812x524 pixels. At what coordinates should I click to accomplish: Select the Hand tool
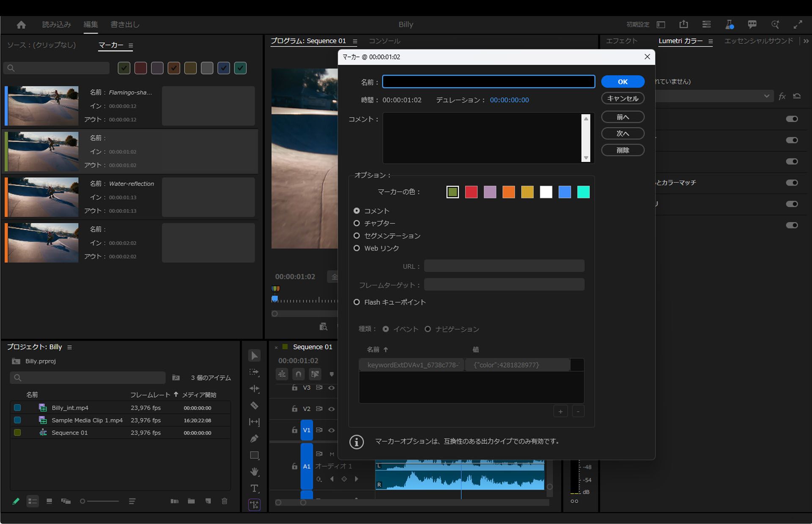click(254, 472)
